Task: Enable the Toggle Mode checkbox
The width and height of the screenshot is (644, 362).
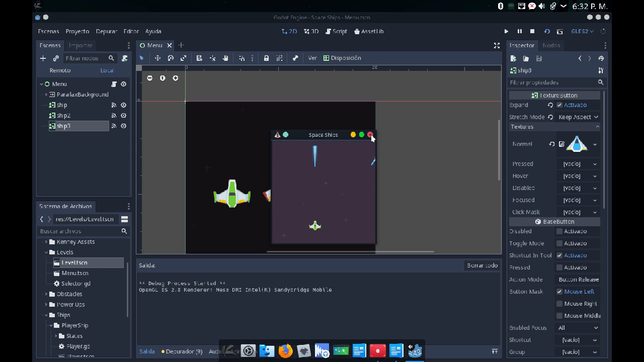Action: pos(559,243)
